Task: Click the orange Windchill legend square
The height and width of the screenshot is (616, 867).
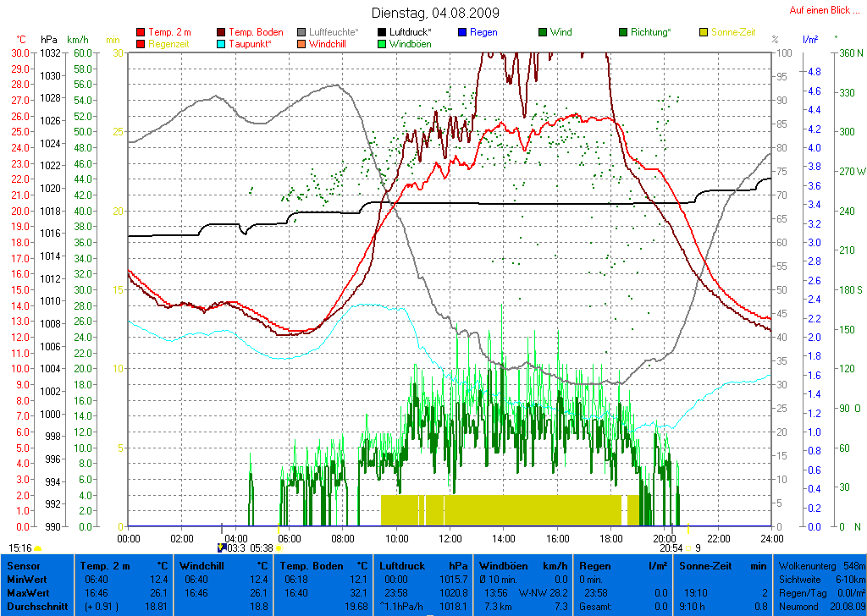Action: 302,44
